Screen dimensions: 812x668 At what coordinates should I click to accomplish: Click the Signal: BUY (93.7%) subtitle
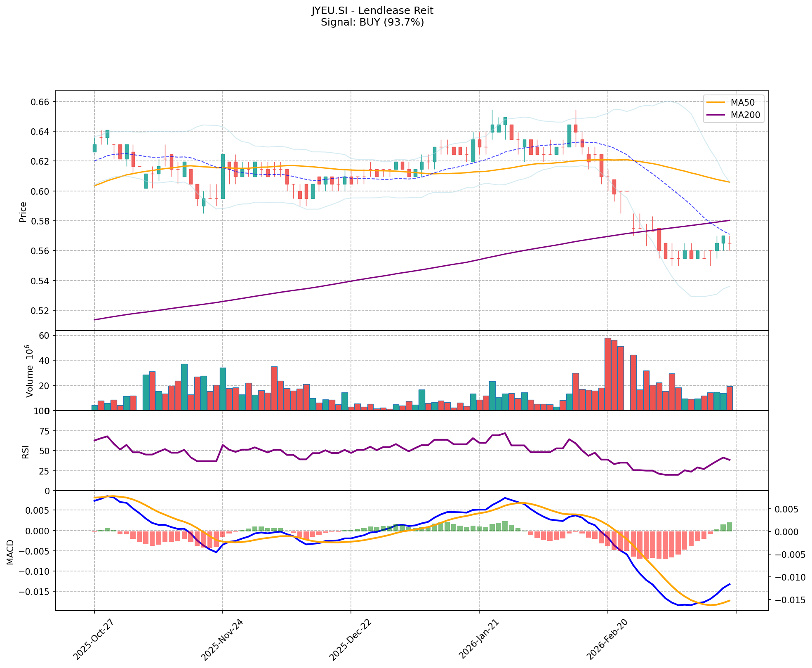(372, 22)
